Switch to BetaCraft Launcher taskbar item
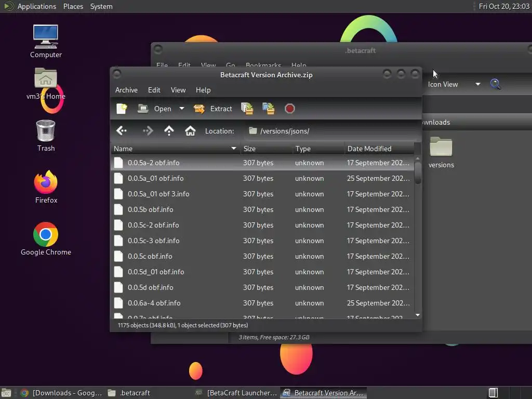The height and width of the screenshot is (399, 532). coord(236,393)
